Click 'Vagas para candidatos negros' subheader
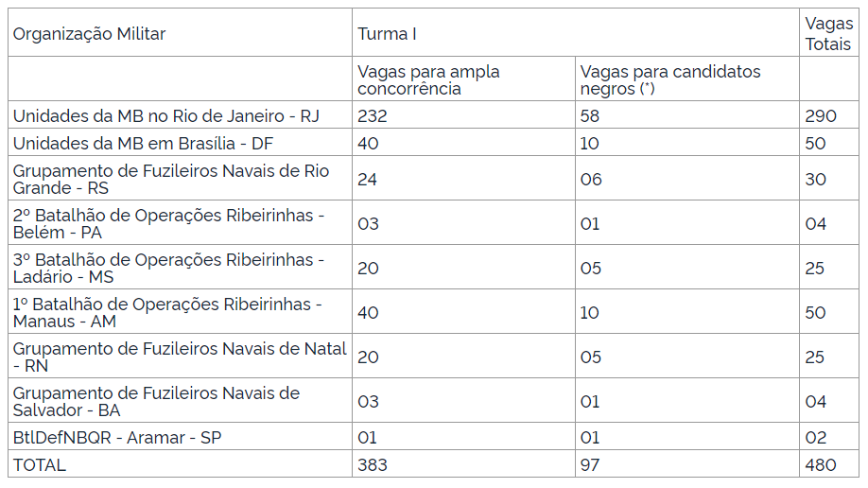Screen dimensions: 868x488 [669, 80]
